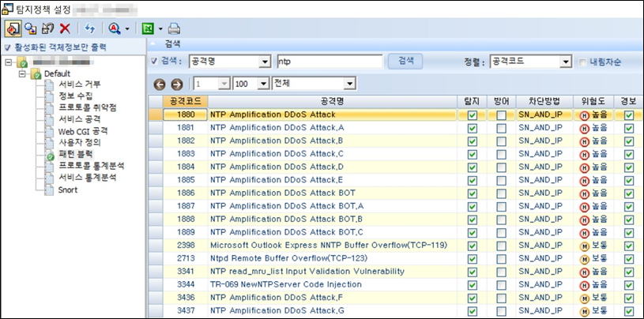This screenshot has width=644, height=319.
Task: Select 정보 수집 in policy tree
Action: (x=76, y=96)
